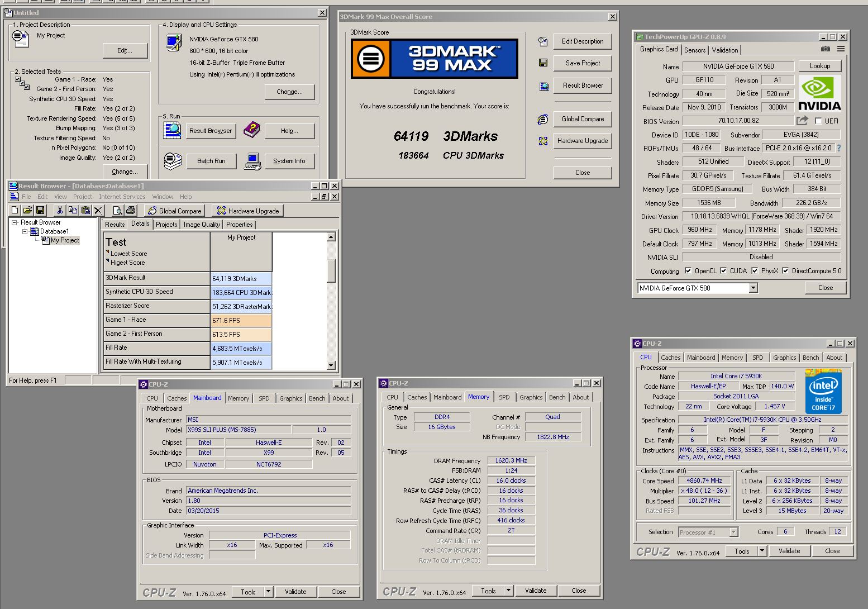Click GPU-Z screenshot camera icon
868x609 pixels.
(x=826, y=49)
